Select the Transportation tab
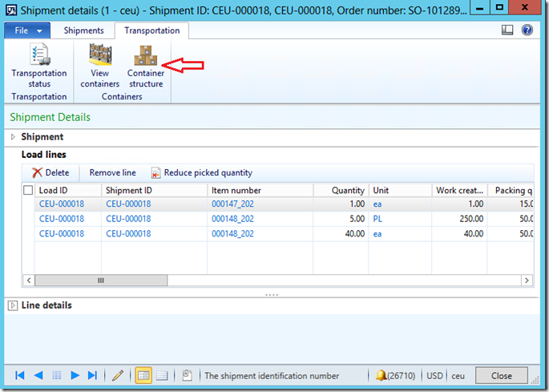 click(x=151, y=30)
